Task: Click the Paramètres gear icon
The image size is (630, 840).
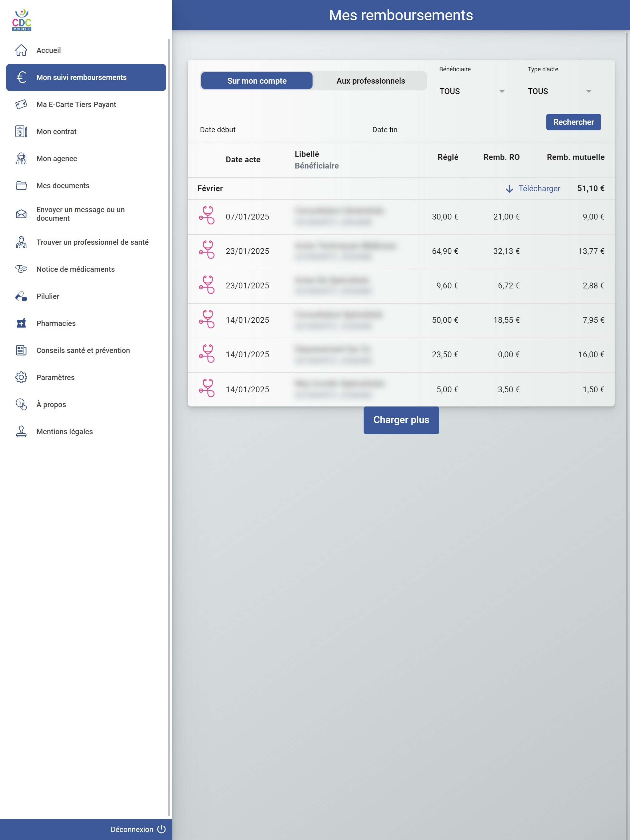Action: [x=21, y=377]
